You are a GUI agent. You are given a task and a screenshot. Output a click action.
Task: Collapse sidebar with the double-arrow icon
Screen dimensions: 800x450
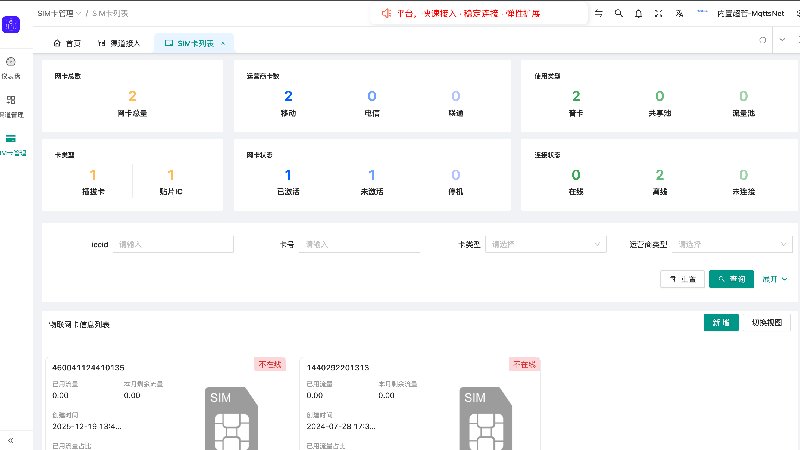(10, 440)
